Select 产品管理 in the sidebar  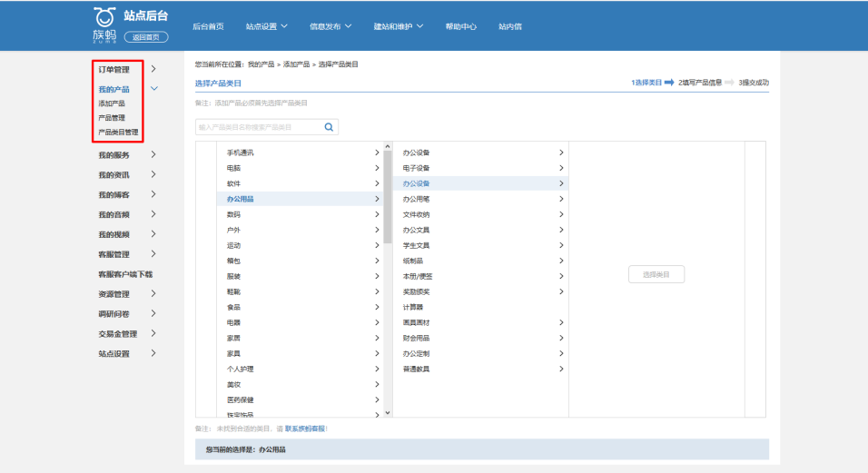pyautogui.click(x=112, y=118)
